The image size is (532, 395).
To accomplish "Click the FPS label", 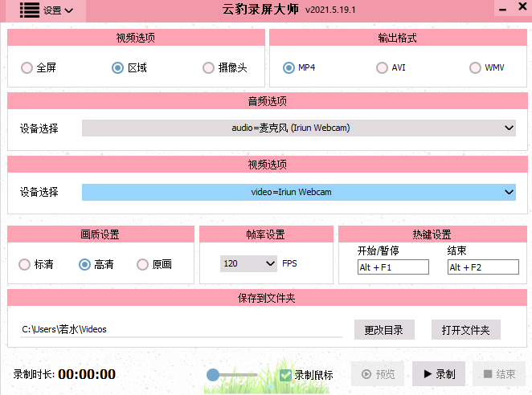I will 289,263.
